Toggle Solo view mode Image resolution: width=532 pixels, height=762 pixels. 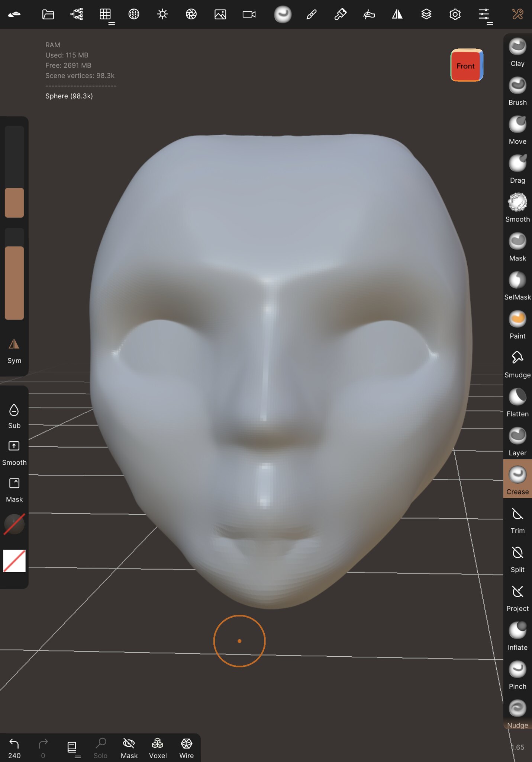tap(100, 748)
